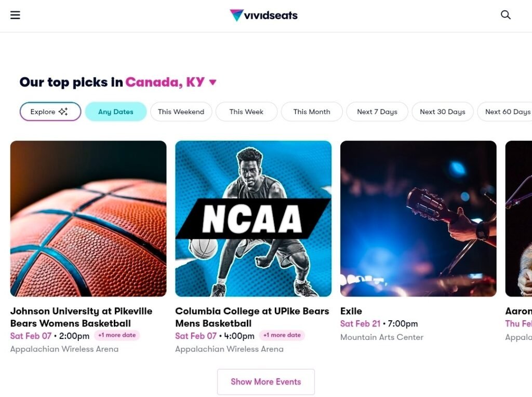Expand the Canada, KY location dropdown arrow
This screenshot has width=532, height=397.
click(x=212, y=83)
